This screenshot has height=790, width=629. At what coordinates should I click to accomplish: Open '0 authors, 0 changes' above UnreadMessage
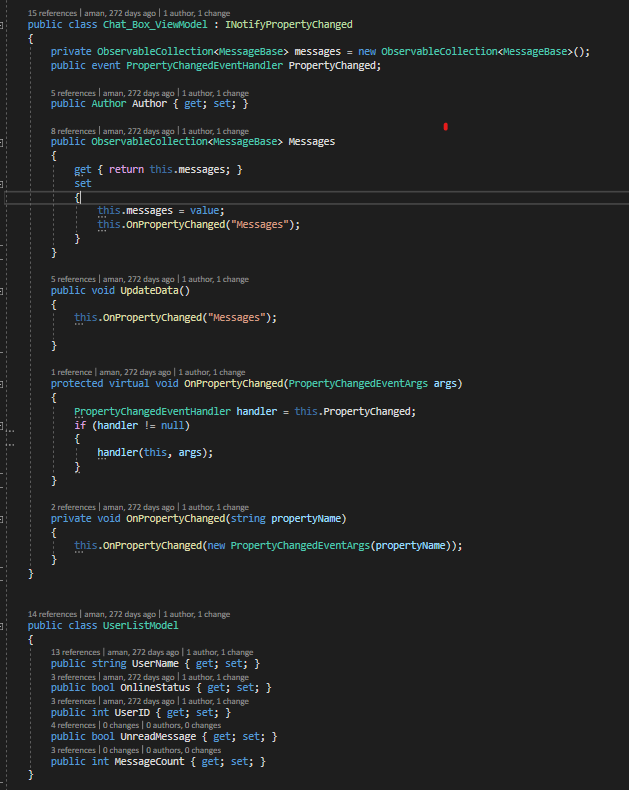coord(183,726)
